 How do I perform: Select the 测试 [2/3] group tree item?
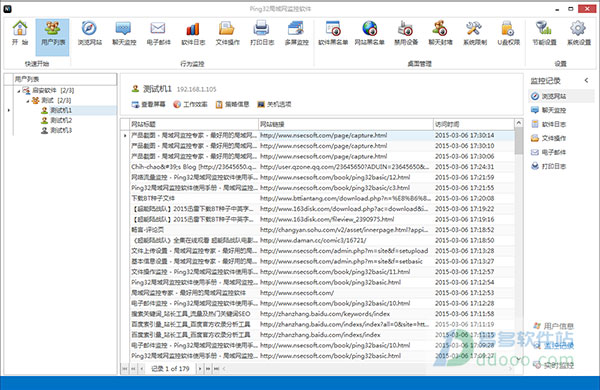pyautogui.click(x=52, y=100)
